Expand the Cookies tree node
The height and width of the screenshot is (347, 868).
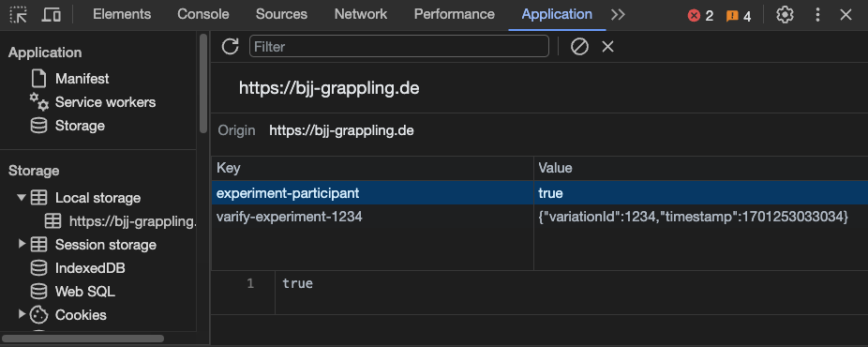tap(22, 314)
